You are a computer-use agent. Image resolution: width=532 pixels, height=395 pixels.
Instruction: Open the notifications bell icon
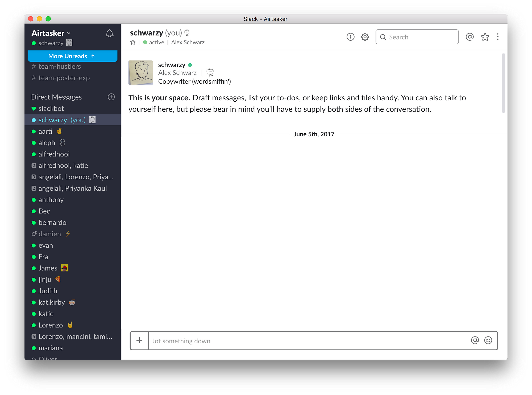[109, 33]
